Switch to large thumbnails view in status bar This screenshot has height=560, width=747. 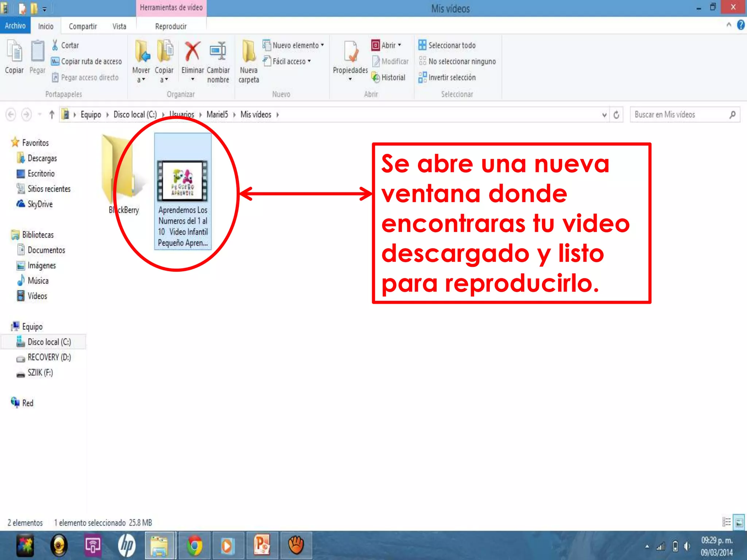739,522
